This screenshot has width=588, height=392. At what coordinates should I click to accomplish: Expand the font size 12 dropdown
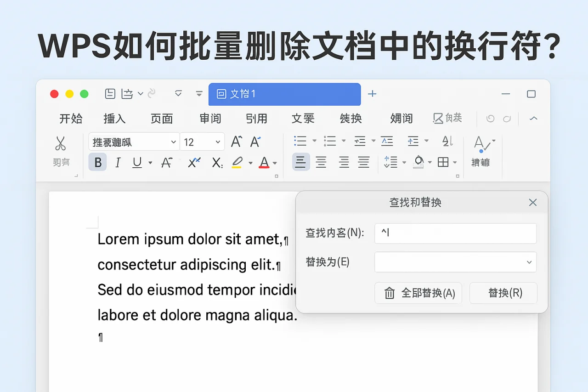pos(218,142)
